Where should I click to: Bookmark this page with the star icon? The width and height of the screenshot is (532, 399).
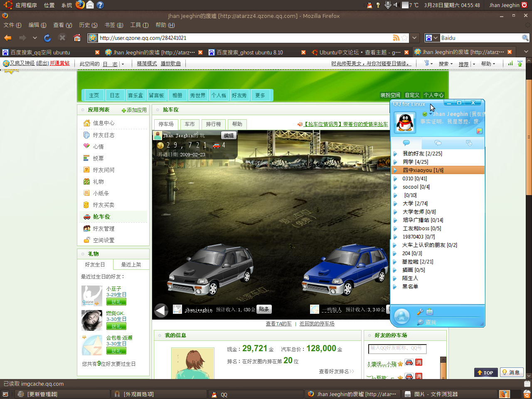(404, 38)
